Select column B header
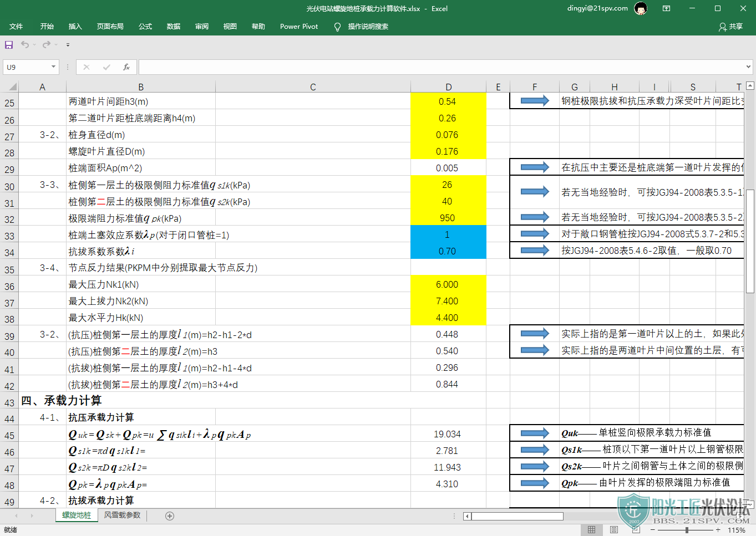The height and width of the screenshot is (536, 756). [x=141, y=87]
